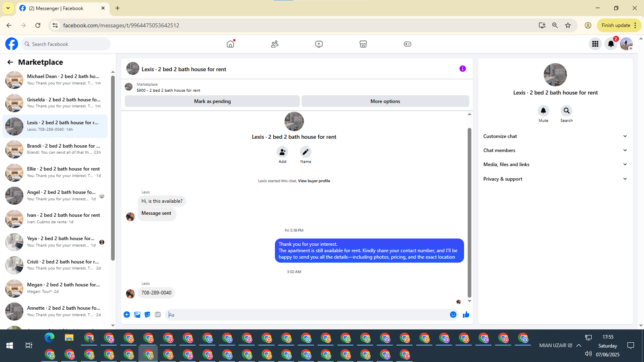Viewport: 644px width, 362px height.
Task: Open the Gaming icon in top navigation
Action: pos(407,44)
